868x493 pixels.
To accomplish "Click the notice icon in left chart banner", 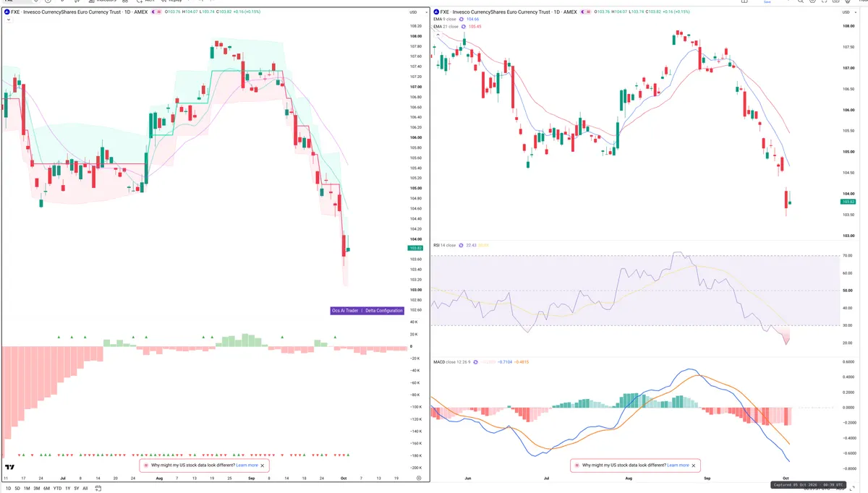I will [146, 466].
